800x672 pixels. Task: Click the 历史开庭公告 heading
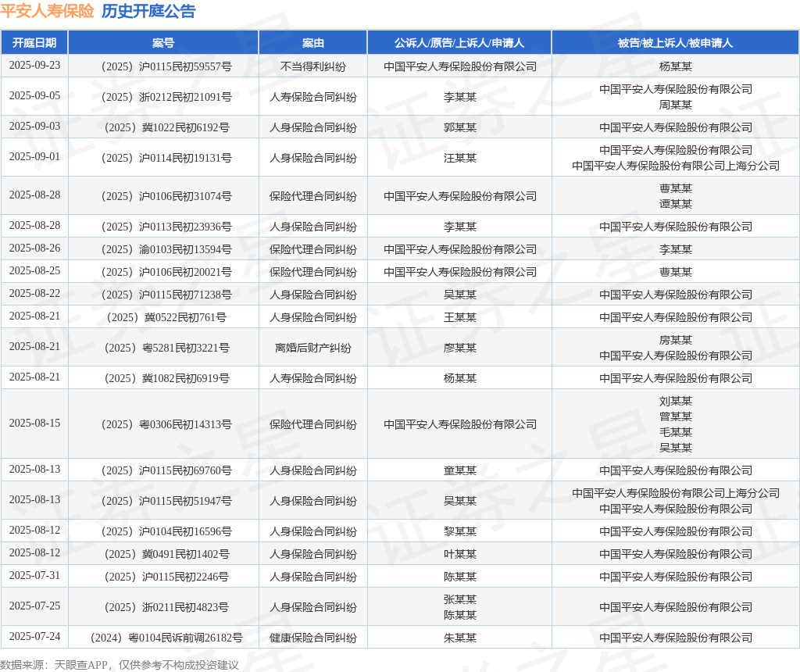coord(148,11)
